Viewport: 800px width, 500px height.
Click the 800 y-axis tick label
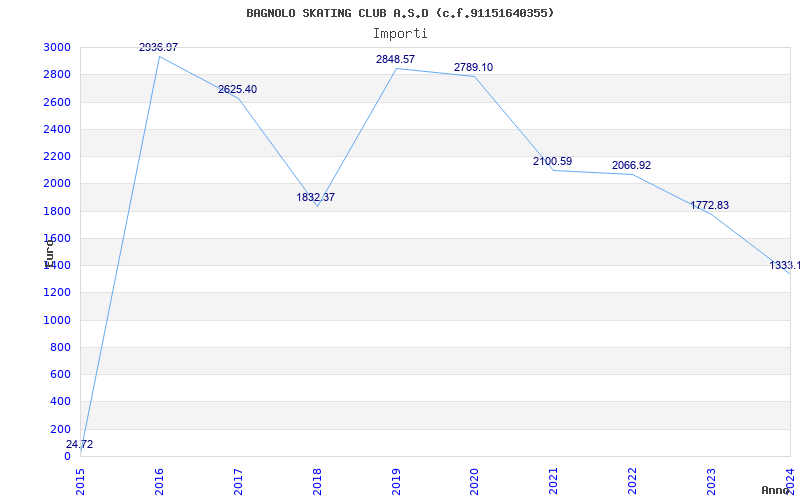click(61, 347)
